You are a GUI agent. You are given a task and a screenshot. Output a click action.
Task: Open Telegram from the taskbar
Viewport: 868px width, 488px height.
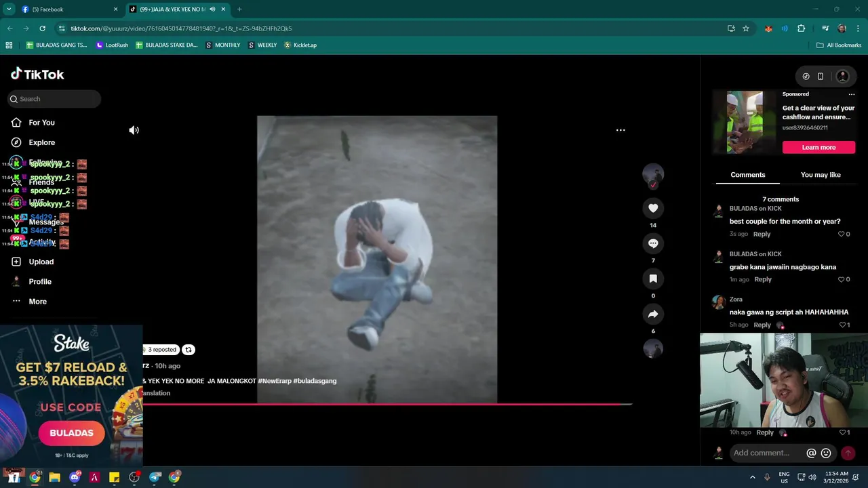tap(155, 477)
